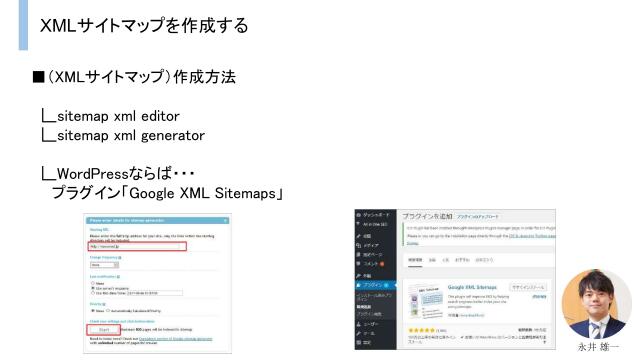The height and width of the screenshot is (360, 640).
Task: Click slide title 'XMLサイトマップを作成する'
Action: (x=144, y=25)
